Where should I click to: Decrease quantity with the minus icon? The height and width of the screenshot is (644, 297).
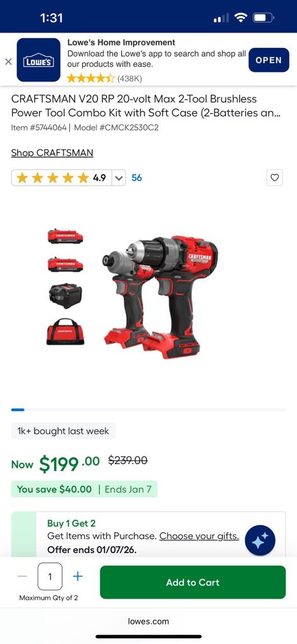22,576
